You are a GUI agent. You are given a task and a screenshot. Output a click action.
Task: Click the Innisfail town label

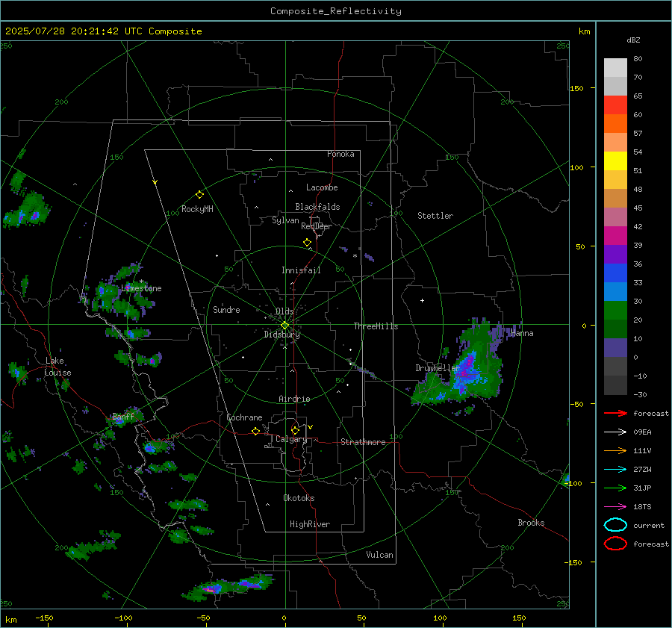coord(301,270)
